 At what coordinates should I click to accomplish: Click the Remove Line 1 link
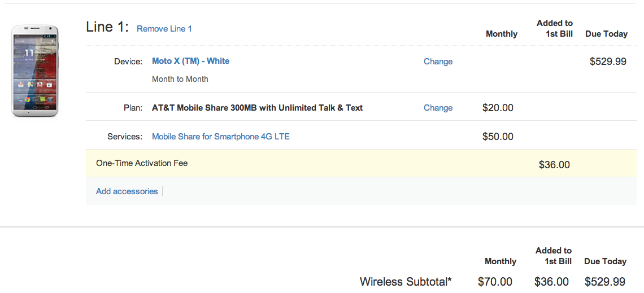tap(164, 29)
